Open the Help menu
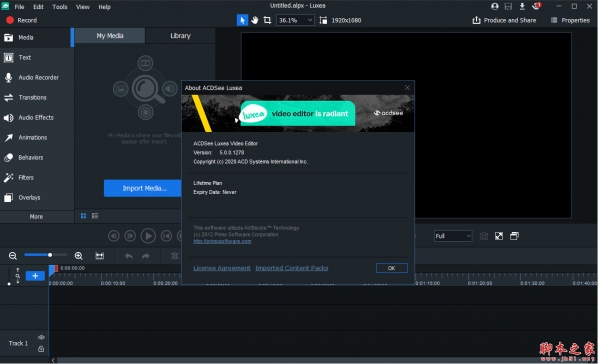This screenshot has height=364, width=600. coord(104,7)
